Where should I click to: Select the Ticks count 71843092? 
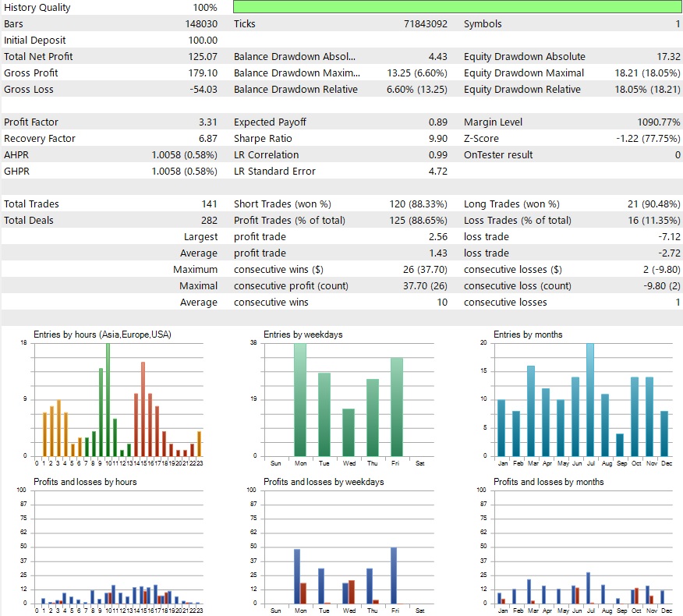[x=422, y=23]
